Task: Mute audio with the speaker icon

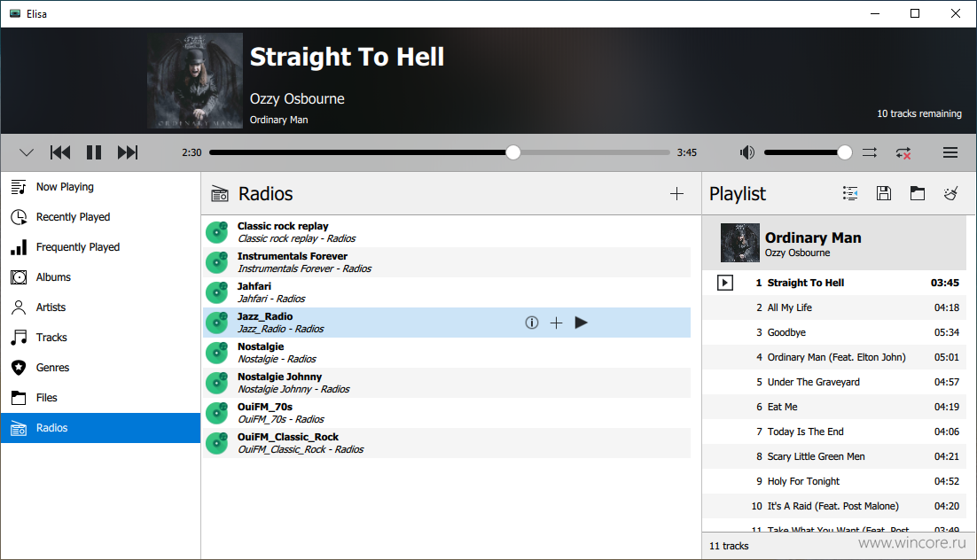Action: coord(747,152)
